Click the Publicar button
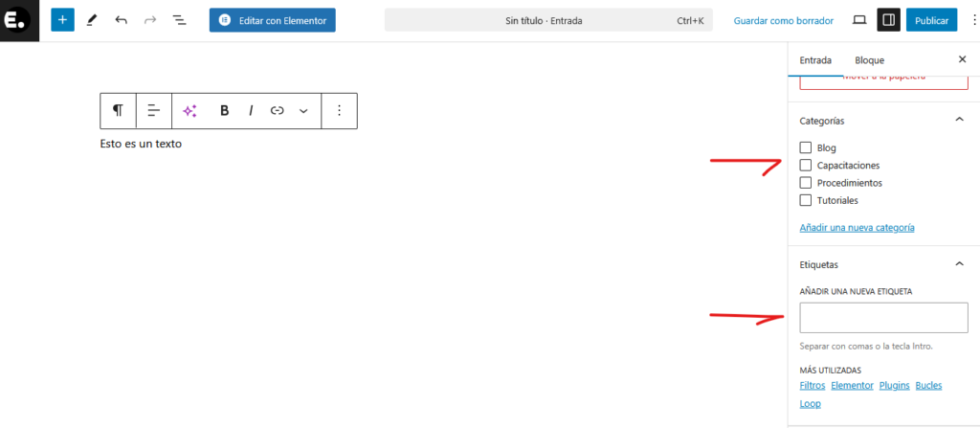980x428 pixels. coord(931,20)
